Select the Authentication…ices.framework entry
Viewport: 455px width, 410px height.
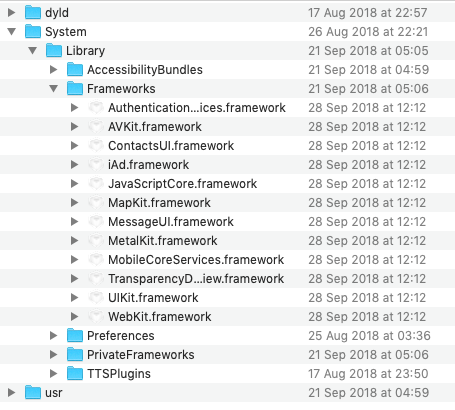(x=197, y=108)
